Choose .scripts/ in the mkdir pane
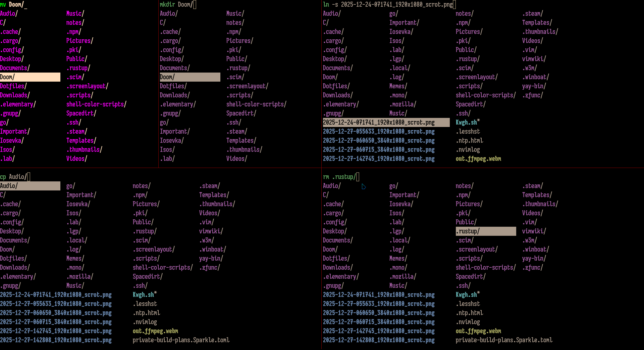The width and height of the screenshot is (644, 350). coord(240,95)
